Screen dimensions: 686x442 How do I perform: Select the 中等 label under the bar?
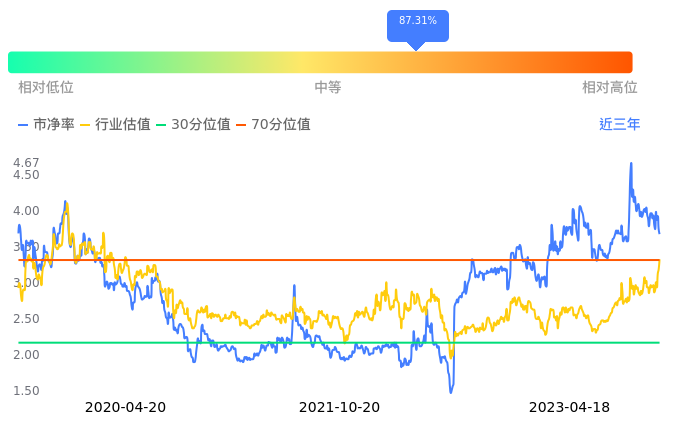(x=328, y=88)
